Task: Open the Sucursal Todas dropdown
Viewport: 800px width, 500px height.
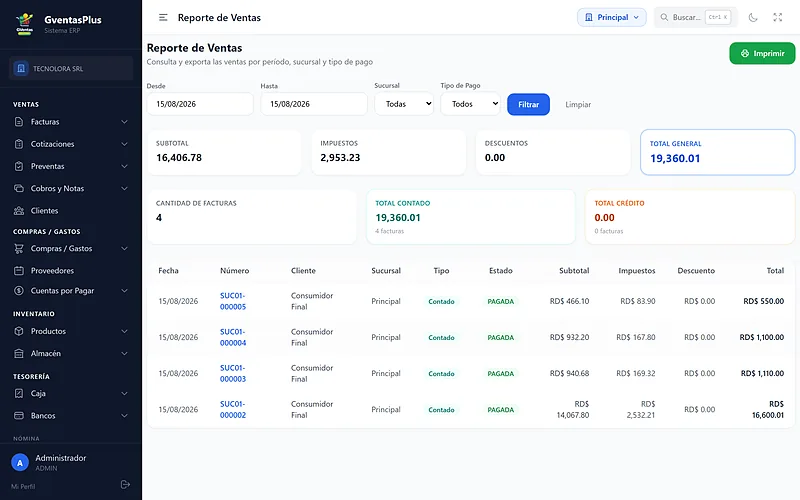Action: [404, 104]
